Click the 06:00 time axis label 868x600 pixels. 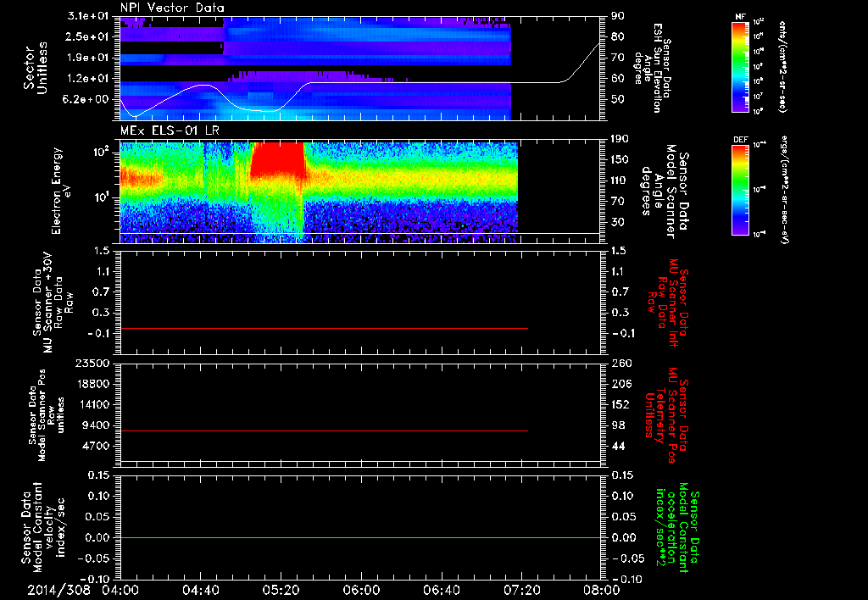(x=361, y=590)
